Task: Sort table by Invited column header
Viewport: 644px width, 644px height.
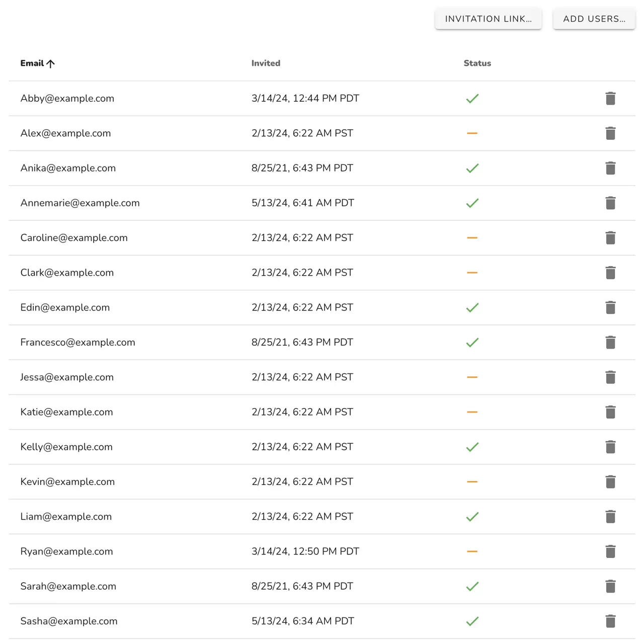Action: coord(266,63)
